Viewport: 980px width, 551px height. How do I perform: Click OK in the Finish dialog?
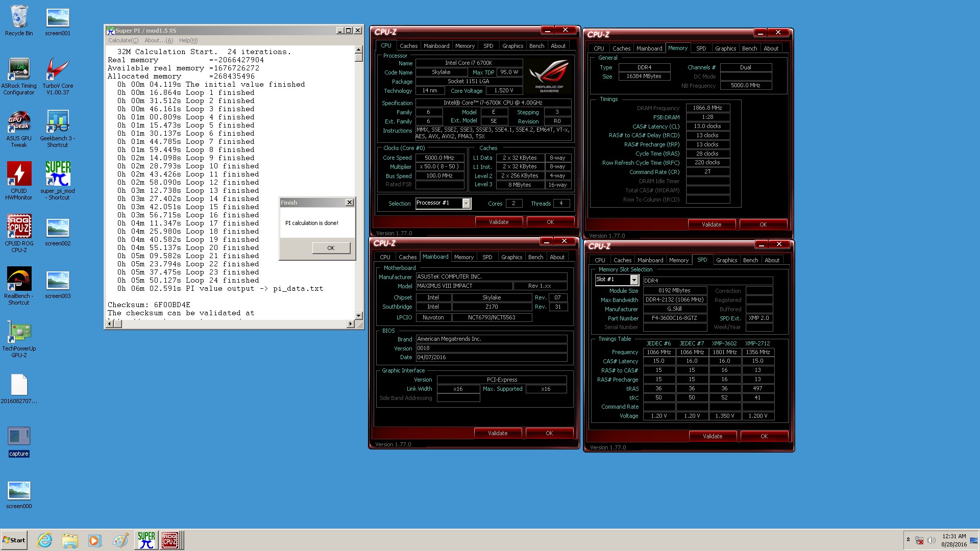point(331,248)
